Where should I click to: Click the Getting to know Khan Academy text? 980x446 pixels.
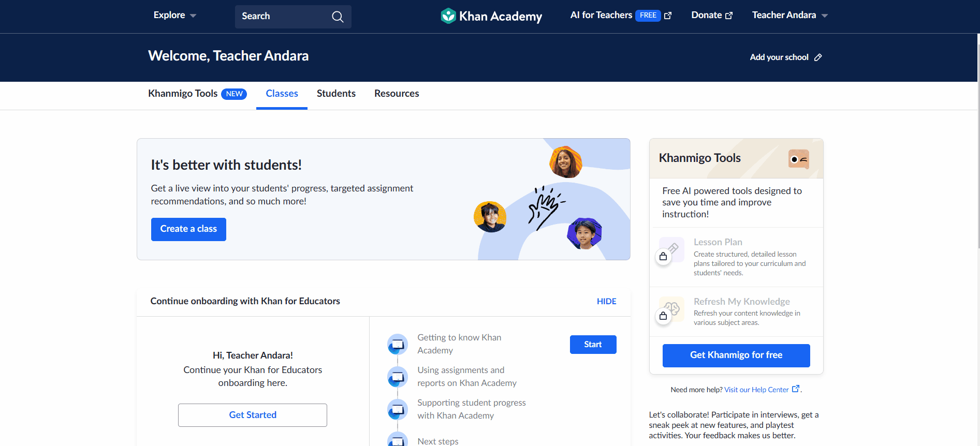459,344
